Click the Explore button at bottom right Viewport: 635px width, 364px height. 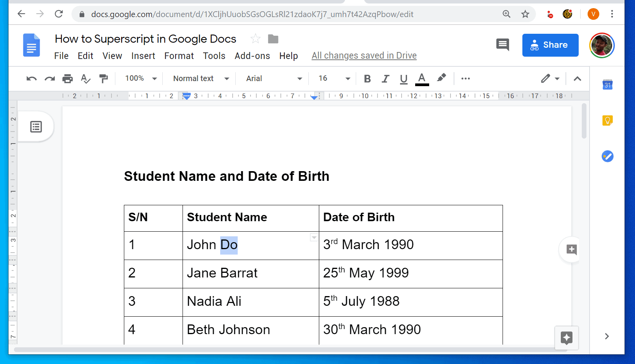pyautogui.click(x=566, y=338)
